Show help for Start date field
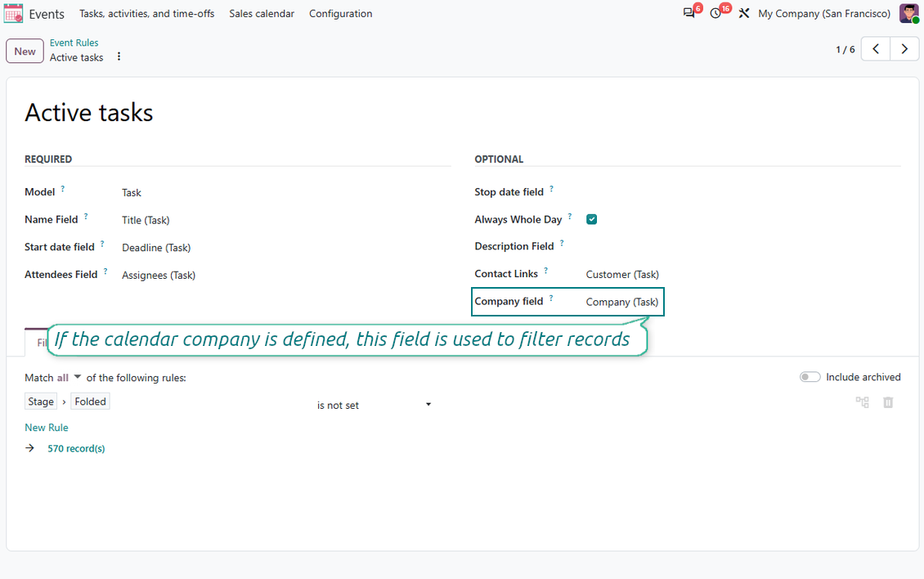The height and width of the screenshot is (579, 924). coord(102,244)
